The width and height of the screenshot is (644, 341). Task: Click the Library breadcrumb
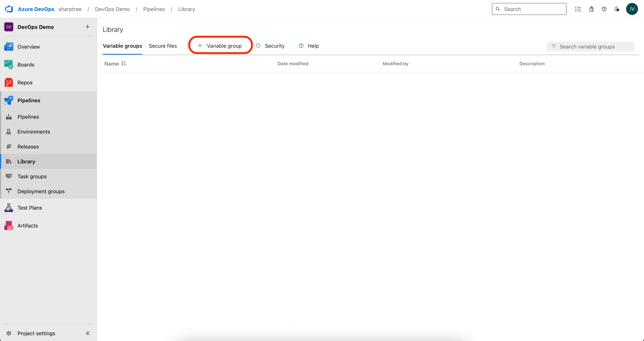click(187, 9)
